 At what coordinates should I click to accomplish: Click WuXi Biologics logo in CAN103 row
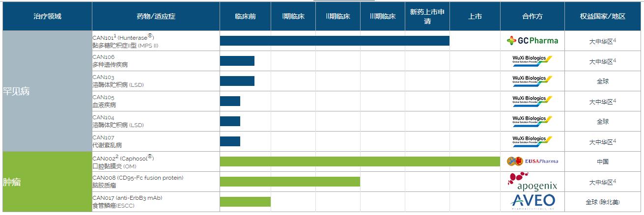click(x=532, y=81)
